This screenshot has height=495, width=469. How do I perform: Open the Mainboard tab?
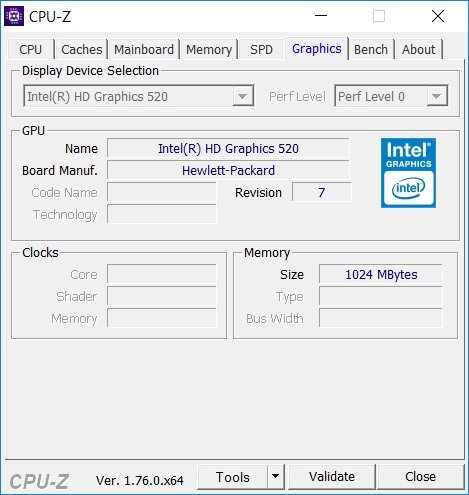[x=144, y=50]
